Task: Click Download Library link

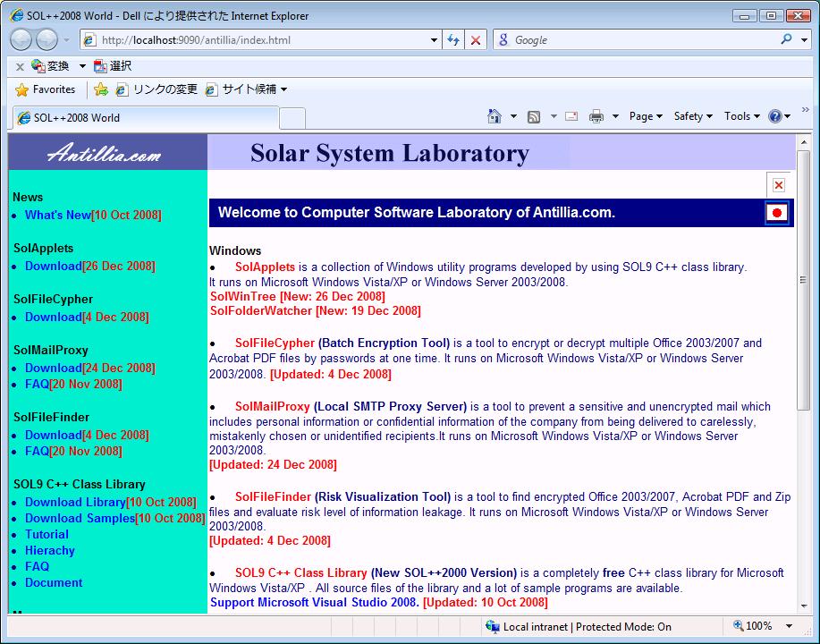Action: click(x=75, y=502)
